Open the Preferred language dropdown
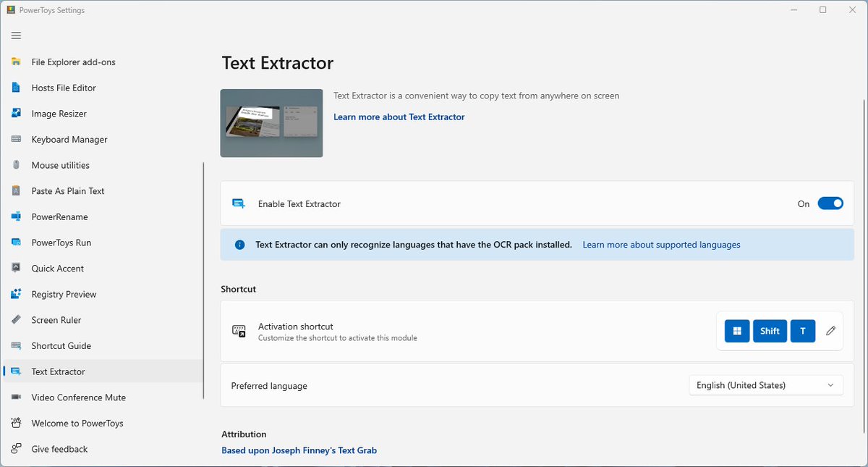The height and width of the screenshot is (467, 868). (x=766, y=385)
